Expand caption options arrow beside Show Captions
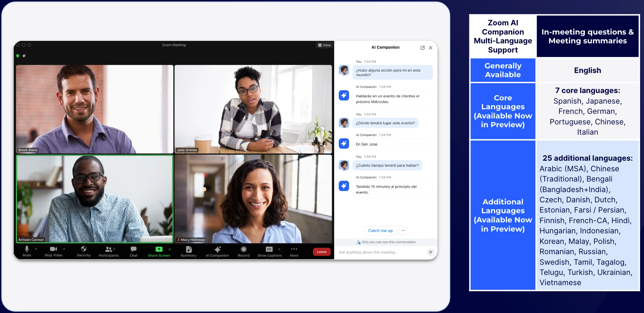The height and width of the screenshot is (313, 644). (x=279, y=249)
